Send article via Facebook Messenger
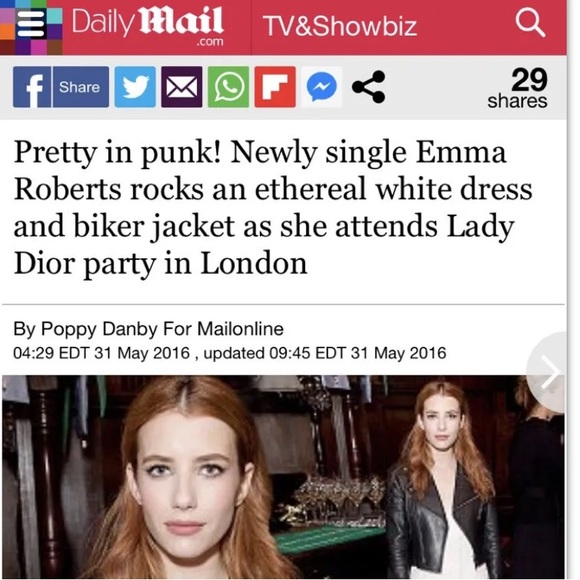Viewport: 580px width, 580px height. (x=321, y=87)
